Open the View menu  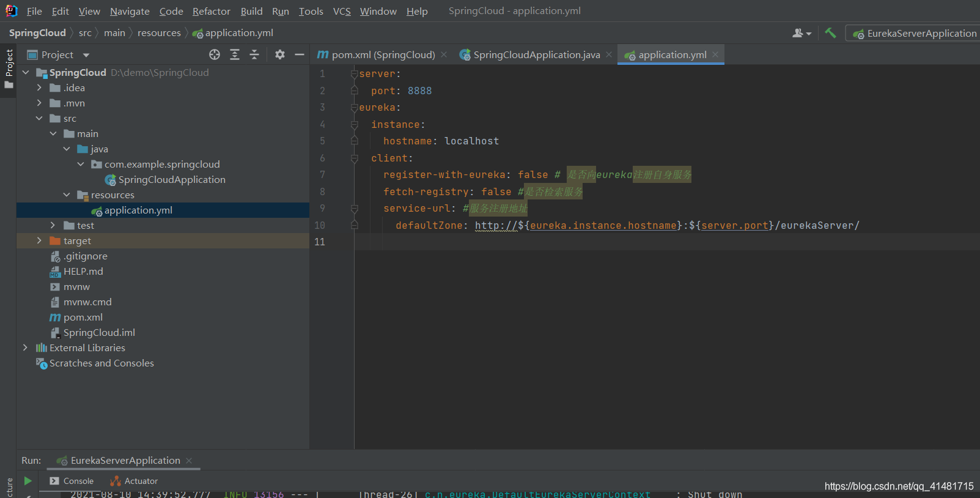click(x=89, y=11)
